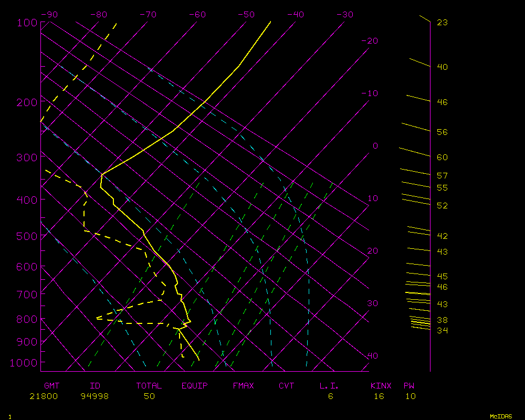525x420 pixels.
Task: Select the L.I. header label
Action: coord(329,386)
